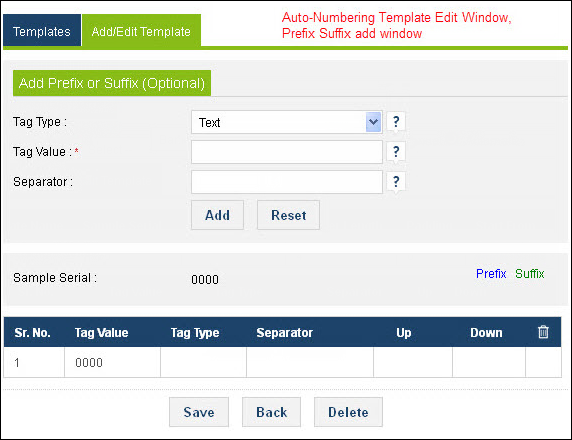Screen dimensions: 572x440
Task: Click the Add button
Action: [x=217, y=215]
